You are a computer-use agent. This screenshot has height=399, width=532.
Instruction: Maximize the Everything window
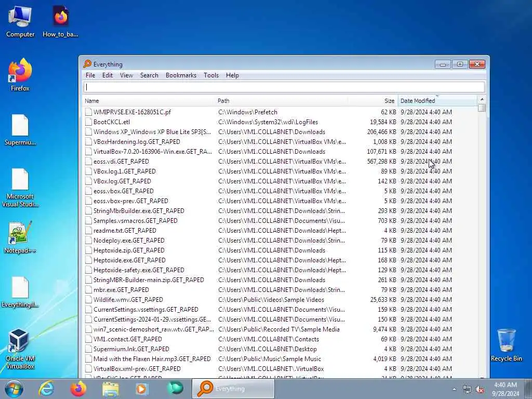tap(460, 64)
